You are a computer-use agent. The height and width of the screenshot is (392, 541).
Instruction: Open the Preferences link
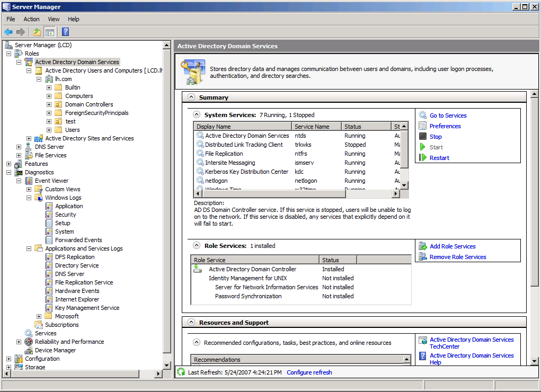point(445,126)
